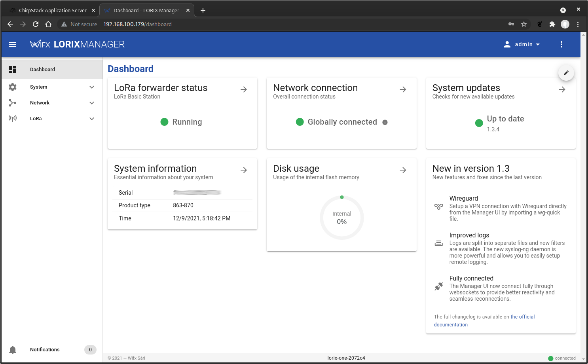Click the browser address bar URL
Image resolution: width=588 pixels, height=364 pixels.
137,24
